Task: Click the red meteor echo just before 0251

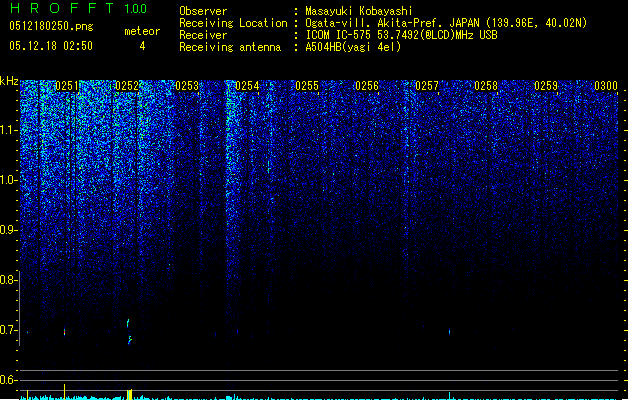Action: click(65, 332)
